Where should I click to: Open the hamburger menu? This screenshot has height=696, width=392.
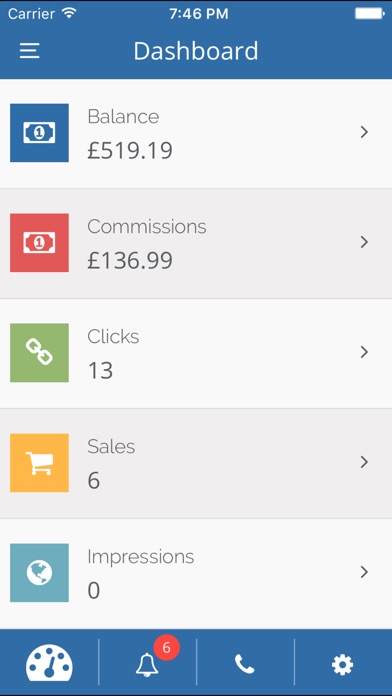30,51
